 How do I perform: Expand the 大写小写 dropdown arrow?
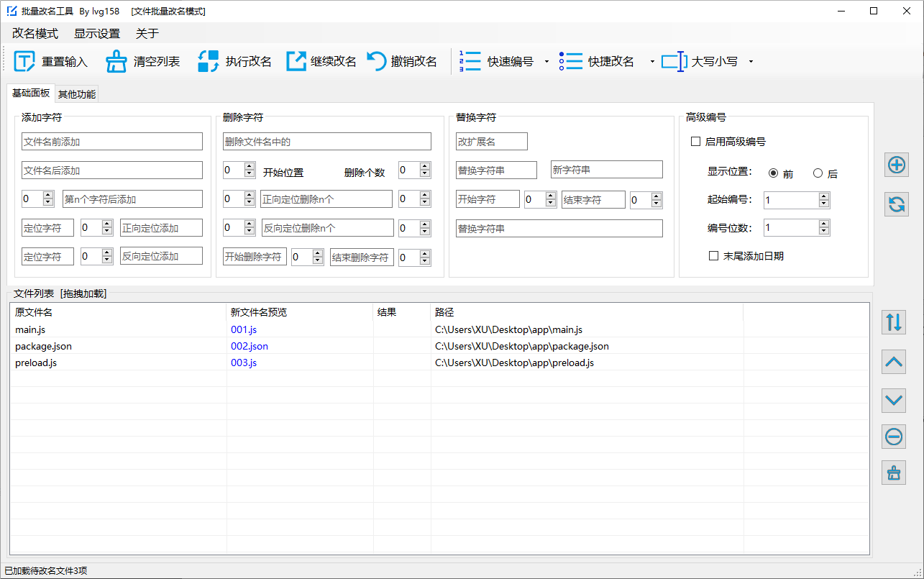tap(751, 62)
